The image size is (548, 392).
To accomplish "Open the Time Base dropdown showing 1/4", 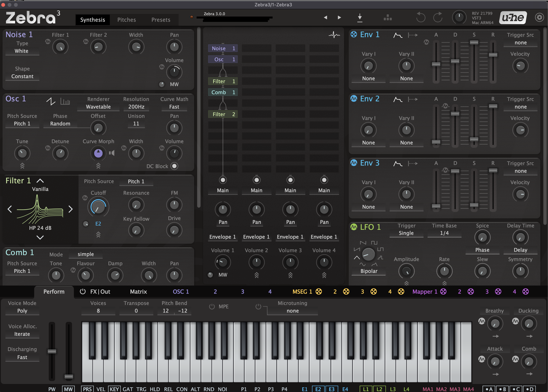I will (x=444, y=233).
